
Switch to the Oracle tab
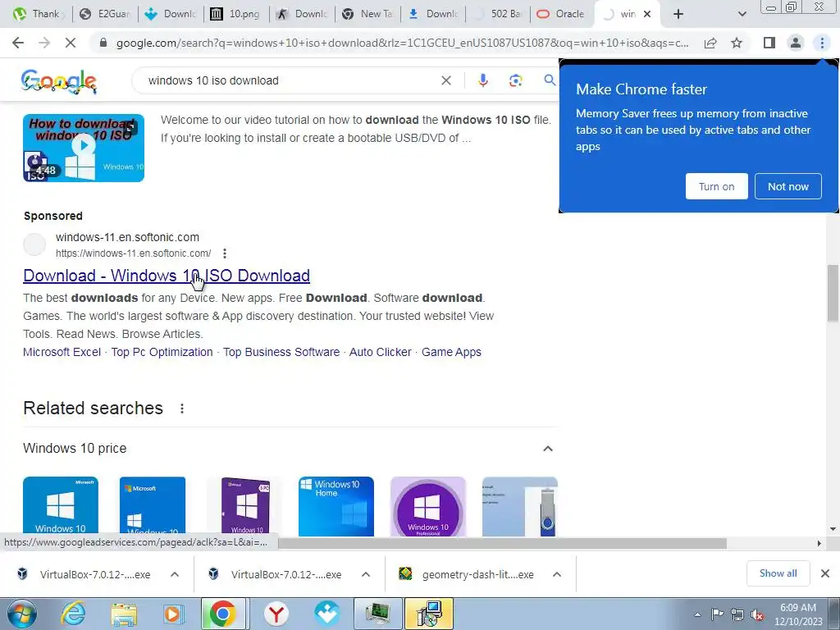(561, 14)
